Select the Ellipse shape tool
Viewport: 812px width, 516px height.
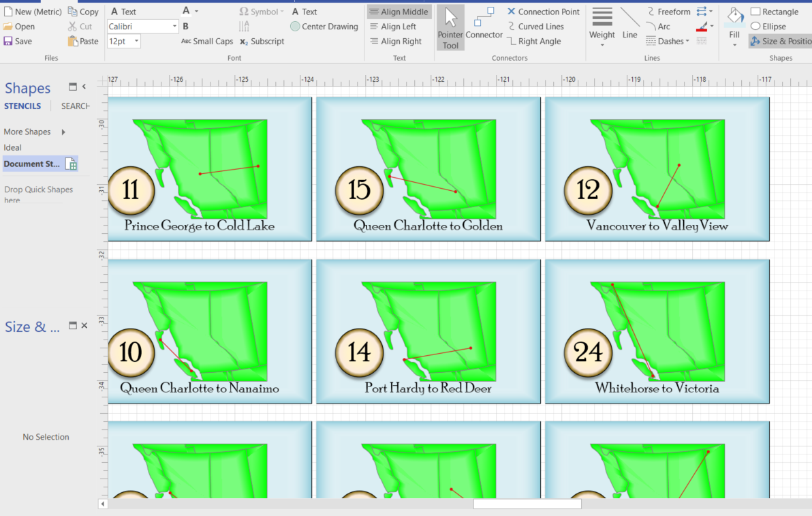768,27
